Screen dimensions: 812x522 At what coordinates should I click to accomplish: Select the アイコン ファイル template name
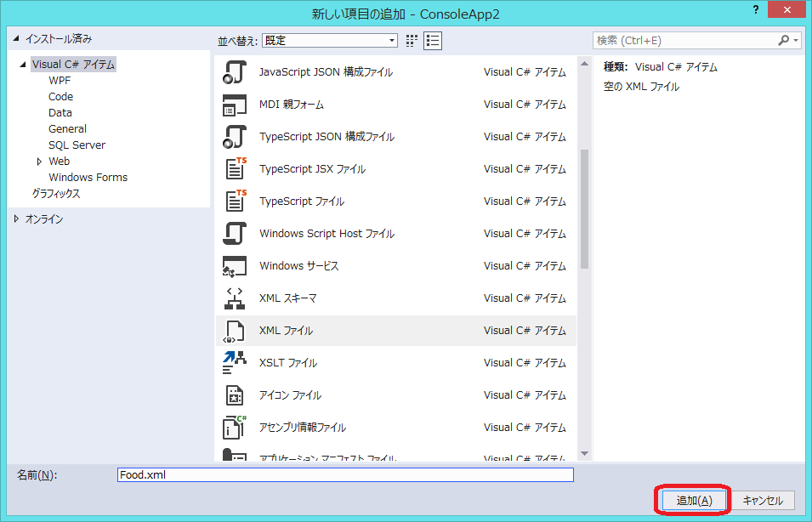coord(290,395)
